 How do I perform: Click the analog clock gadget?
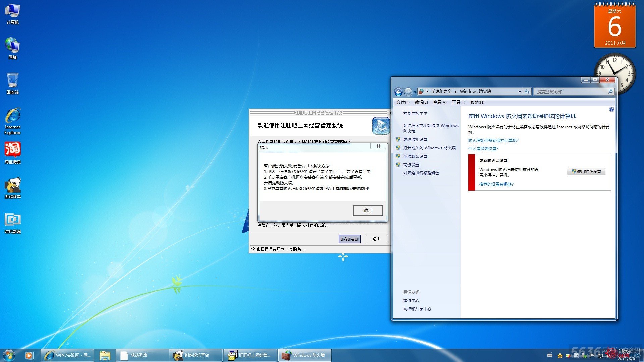pyautogui.click(x=614, y=73)
